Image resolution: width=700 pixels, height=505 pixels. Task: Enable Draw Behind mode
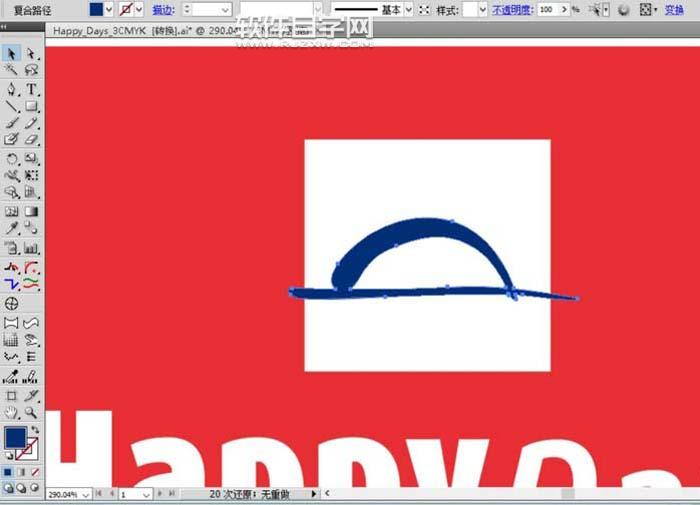tap(21, 488)
